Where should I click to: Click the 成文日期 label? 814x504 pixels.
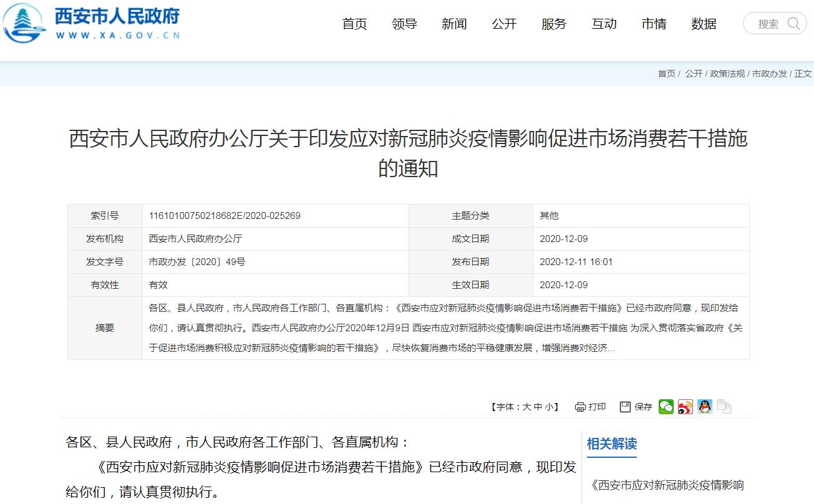[x=470, y=239]
